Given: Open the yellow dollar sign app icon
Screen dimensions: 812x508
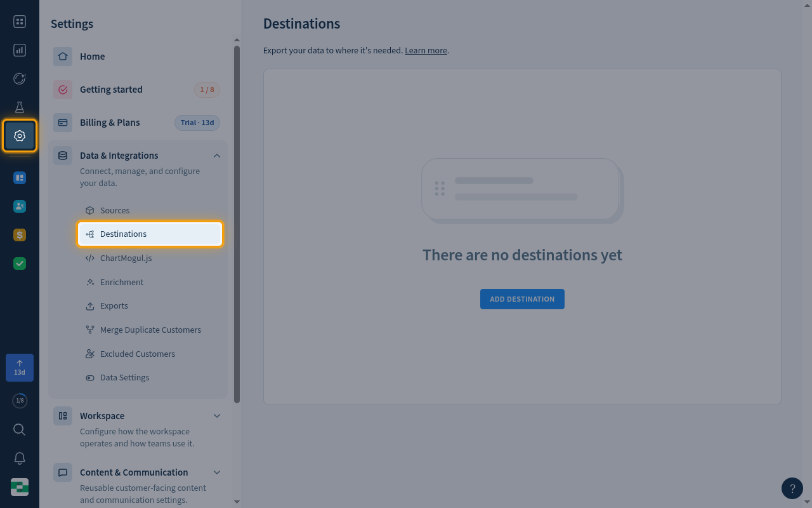Looking at the screenshot, I should (20, 235).
